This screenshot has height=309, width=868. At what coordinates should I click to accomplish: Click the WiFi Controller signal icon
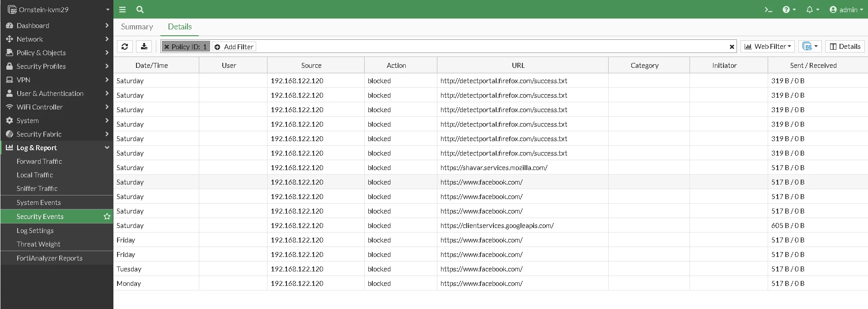click(x=9, y=107)
